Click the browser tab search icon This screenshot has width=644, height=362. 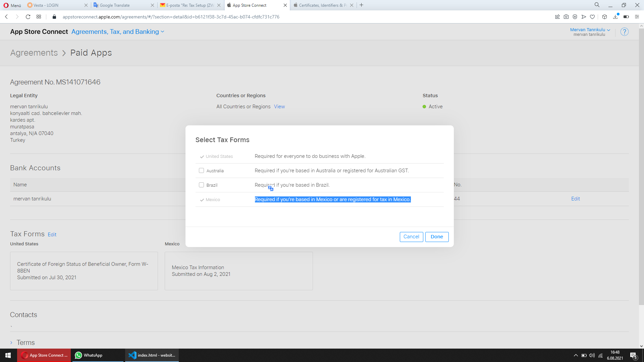point(597,5)
